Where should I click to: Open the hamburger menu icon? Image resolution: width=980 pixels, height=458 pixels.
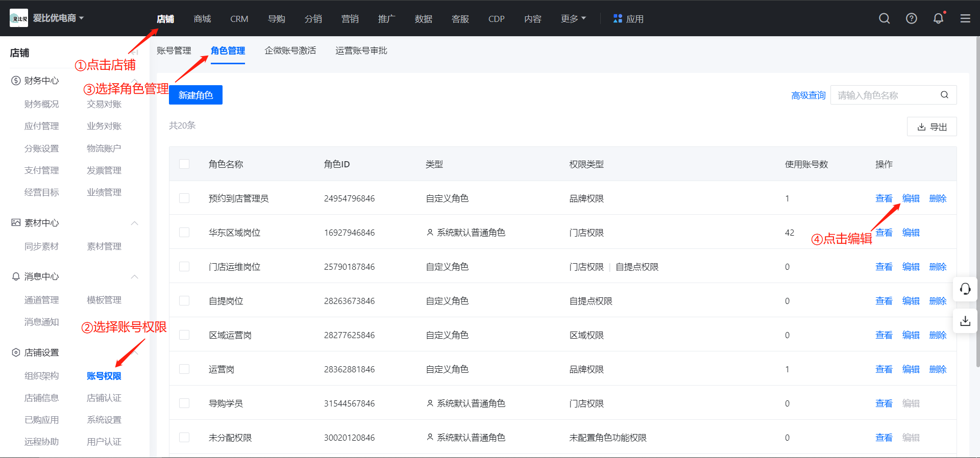coord(965,18)
